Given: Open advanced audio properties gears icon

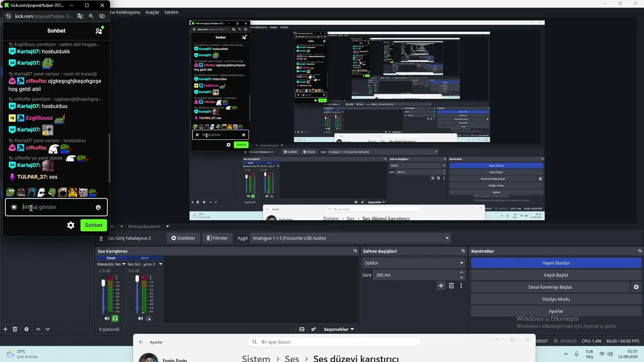Looking at the screenshot, I should (313, 329).
